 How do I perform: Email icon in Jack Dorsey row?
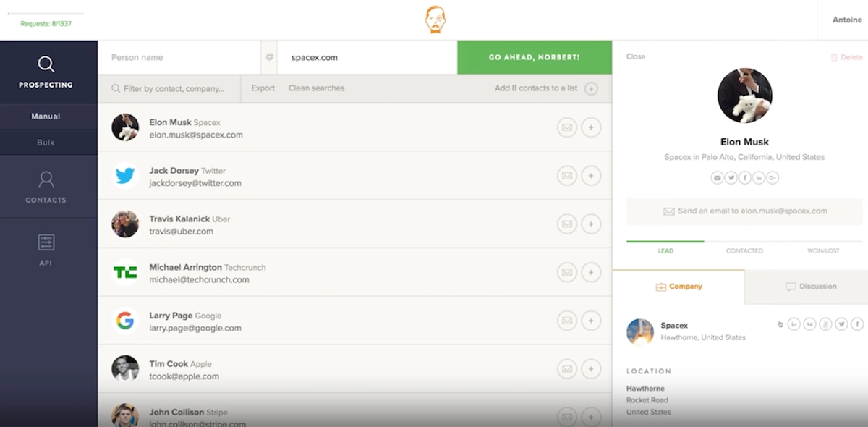coord(567,176)
